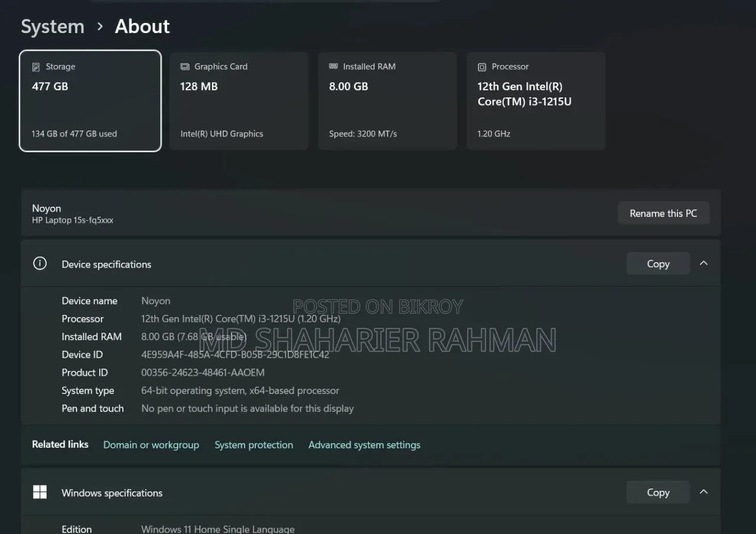Screen dimensions: 756x534
Task: Open Advanced system settings link
Action: [x=364, y=445]
